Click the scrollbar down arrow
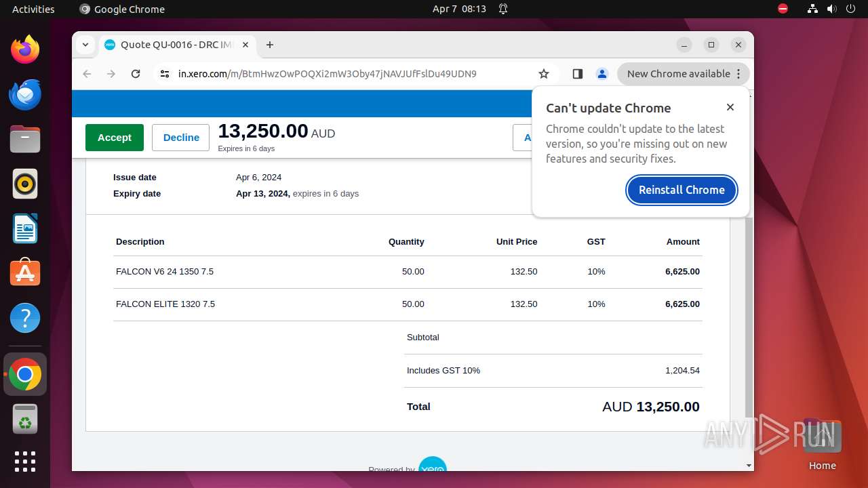This screenshot has width=868, height=488. pos(749,466)
